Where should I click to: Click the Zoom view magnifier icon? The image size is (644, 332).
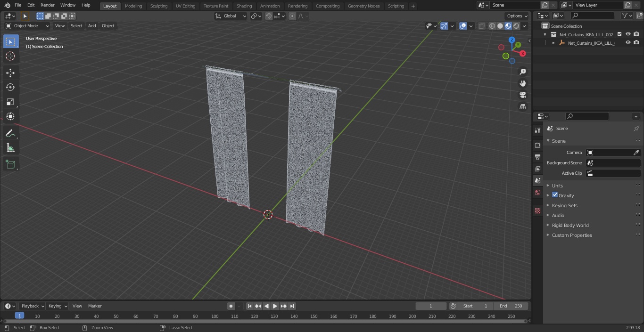pos(523,72)
